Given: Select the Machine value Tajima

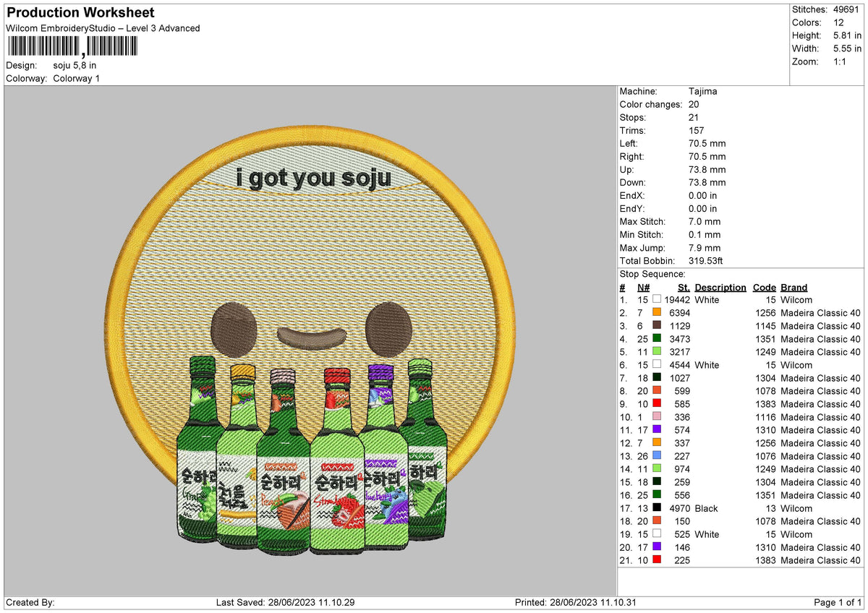Looking at the screenshot, I should coord(703,91).
